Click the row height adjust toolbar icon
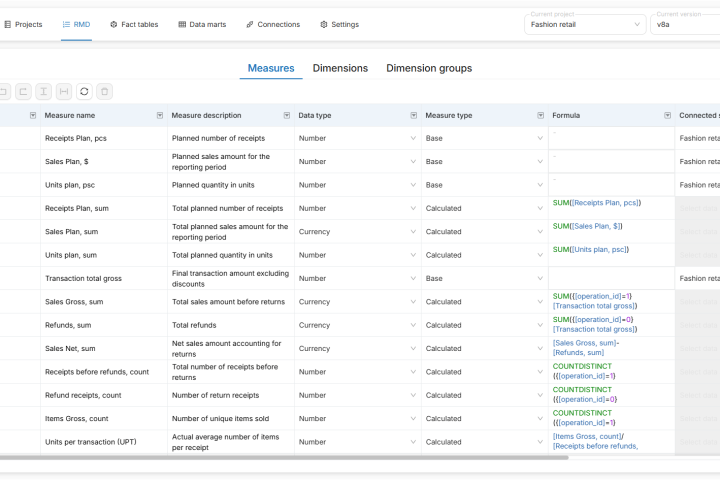Screen dimensions: 720x480 [x=43, y=91]
